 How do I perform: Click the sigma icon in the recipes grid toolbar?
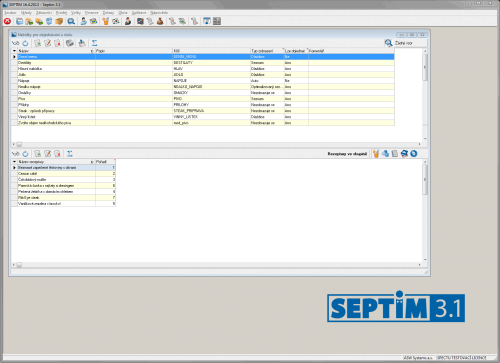click(69, 154)
